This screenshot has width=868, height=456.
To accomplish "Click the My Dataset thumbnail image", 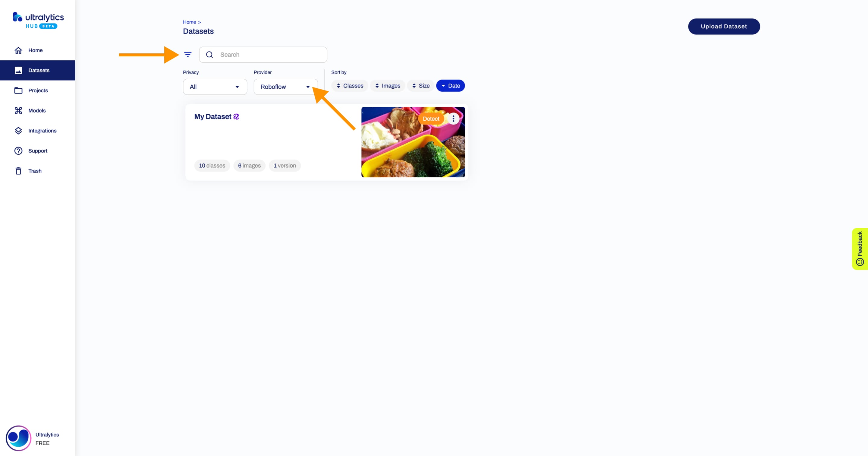I will 412,142.
